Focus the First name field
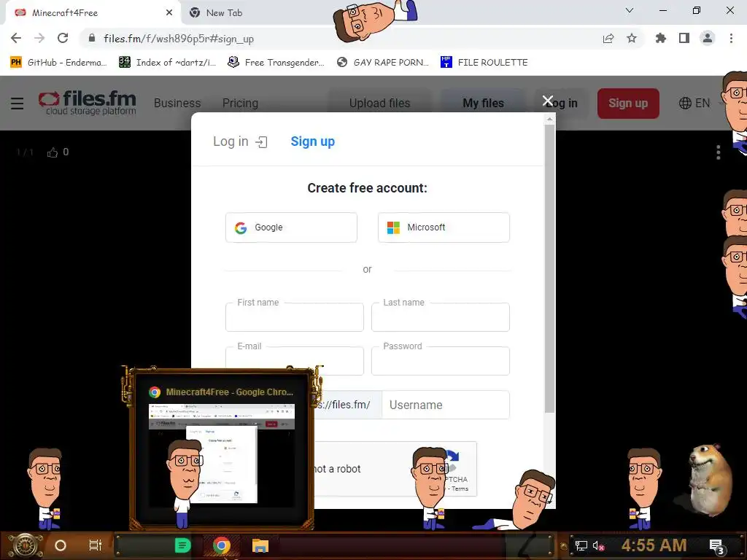This screenshot has height=560, width=747. click(x=295, y=317)
